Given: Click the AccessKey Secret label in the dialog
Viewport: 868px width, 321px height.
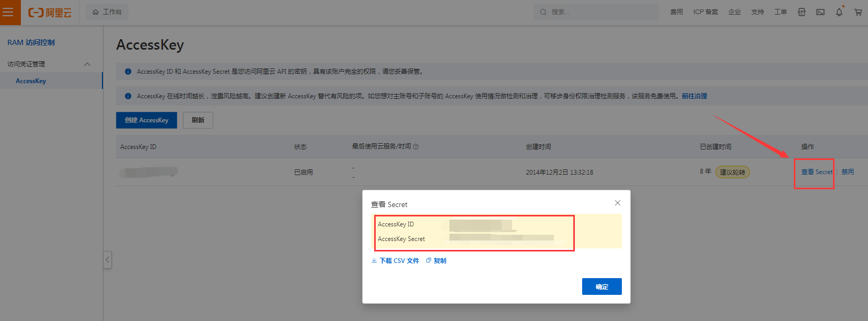Looking at the screenshot, I should pyautogui.click(x=401, y=239).
